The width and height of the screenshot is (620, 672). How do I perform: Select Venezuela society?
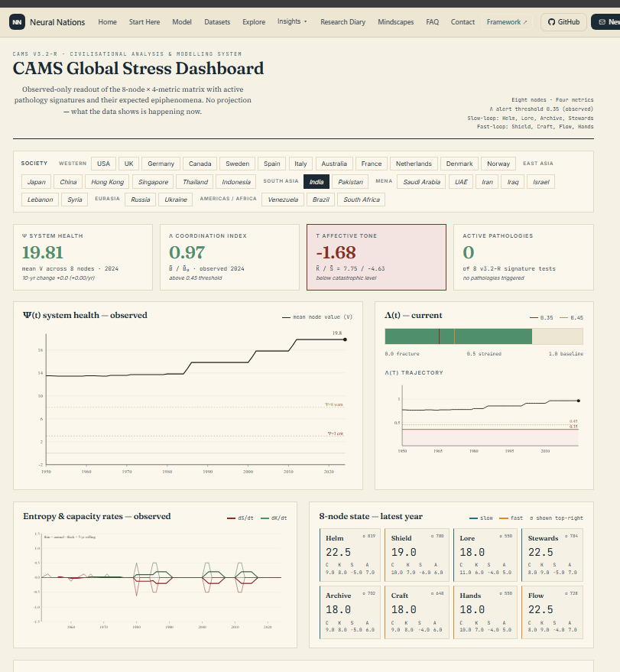point(283,200)
